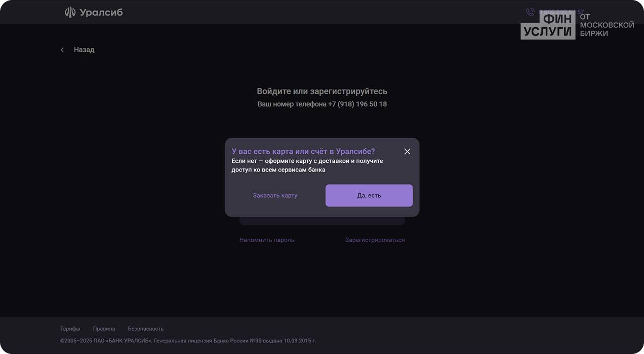This screenshot has height=354, width=644.
Task: Click the phone handset icon in header
Action: [530, 12]
